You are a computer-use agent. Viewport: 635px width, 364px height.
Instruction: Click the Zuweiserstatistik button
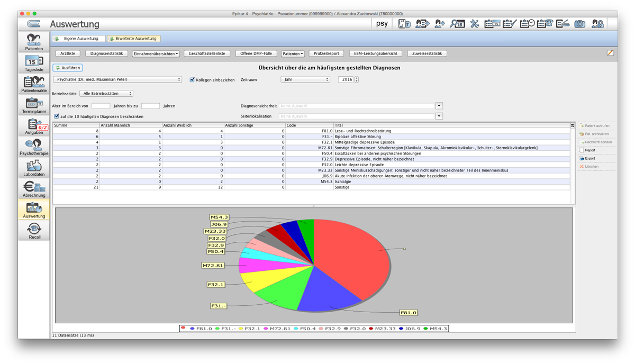[x=427, y=53]
